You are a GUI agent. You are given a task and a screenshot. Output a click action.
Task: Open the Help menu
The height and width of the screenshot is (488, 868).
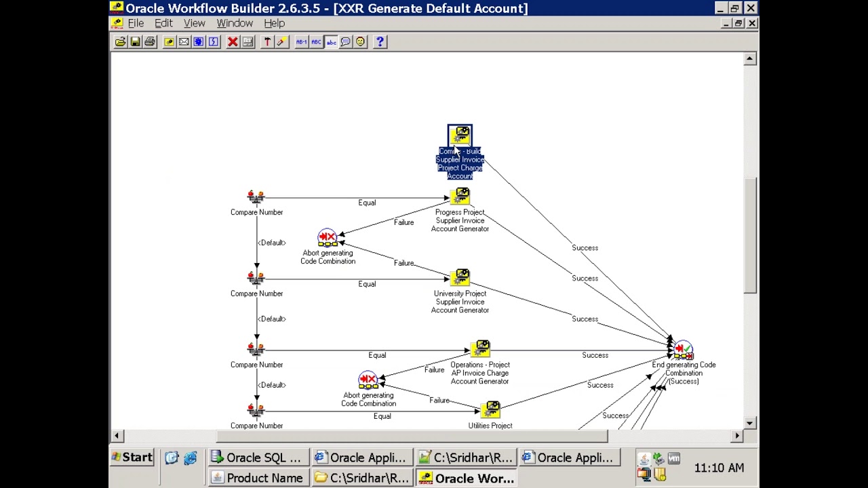(274, 23)
